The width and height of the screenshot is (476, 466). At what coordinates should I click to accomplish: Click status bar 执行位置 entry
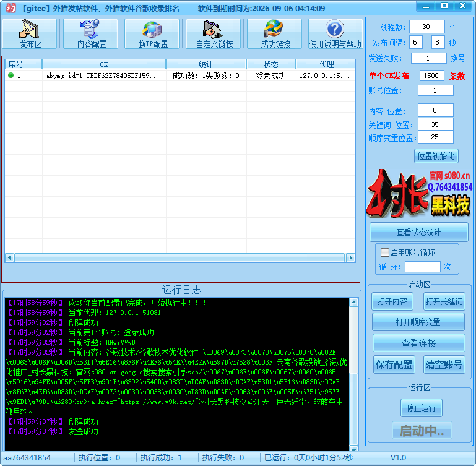(x=99, y=457)
